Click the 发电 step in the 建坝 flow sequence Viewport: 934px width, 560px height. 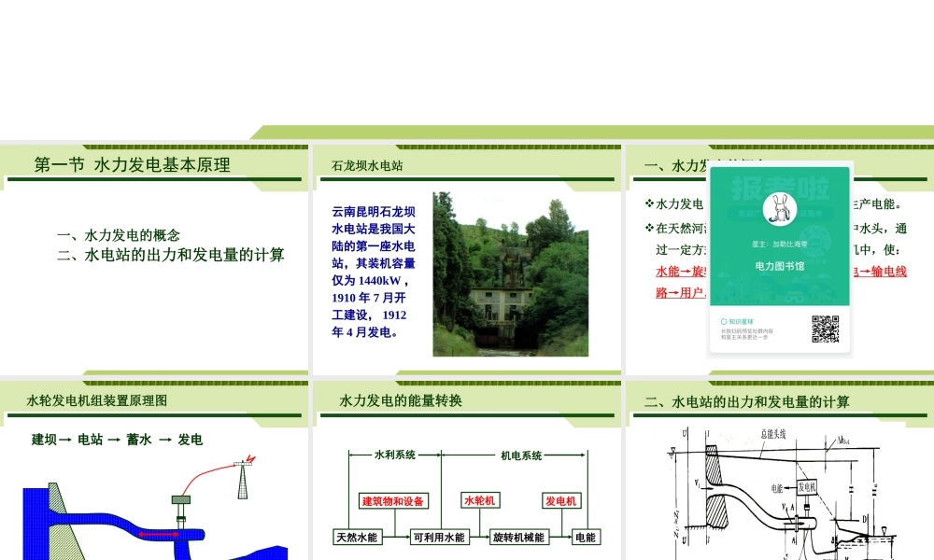tap(191, 440)
